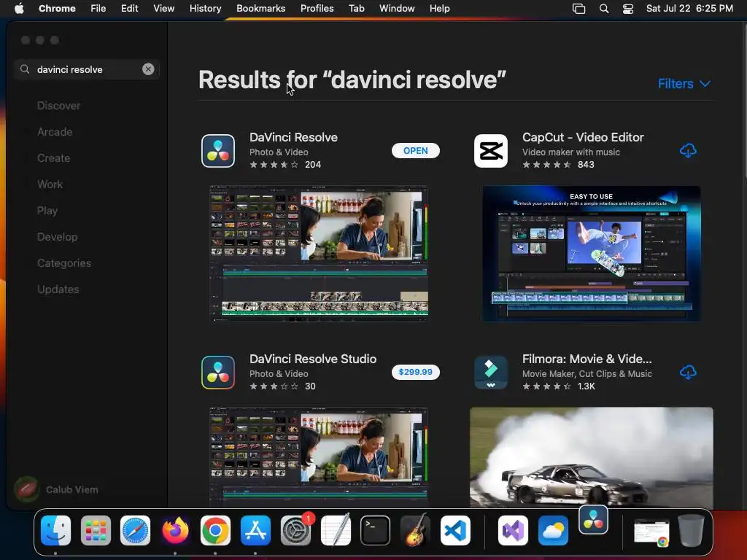747x560 pixels.
Task: Open the Tab menu
Action: 356,9
